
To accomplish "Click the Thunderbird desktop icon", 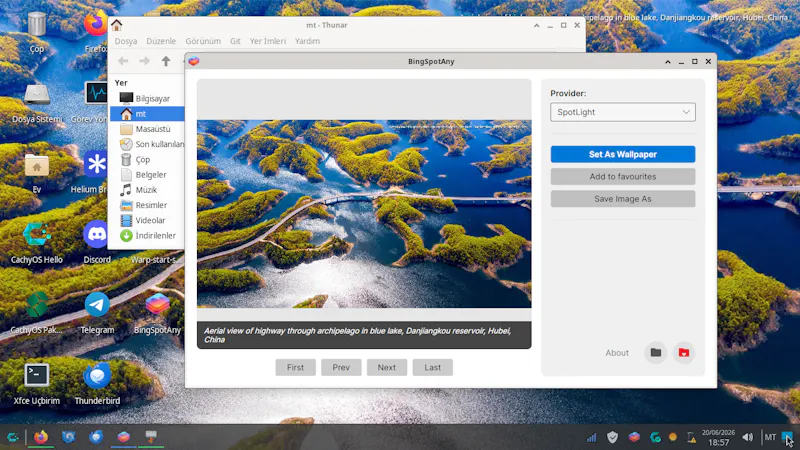I will tap(97, 376).
